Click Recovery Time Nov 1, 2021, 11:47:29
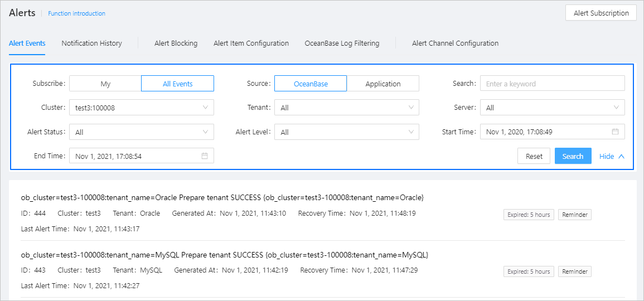644x301 pixels. pos(359,270)
